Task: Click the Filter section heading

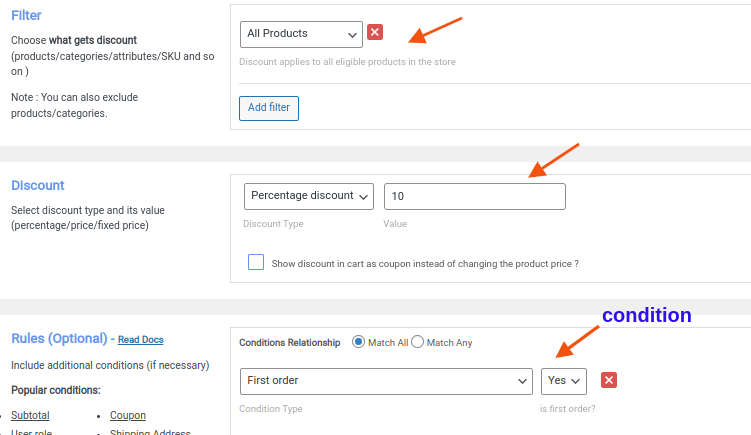Action: tap(26, 16)
